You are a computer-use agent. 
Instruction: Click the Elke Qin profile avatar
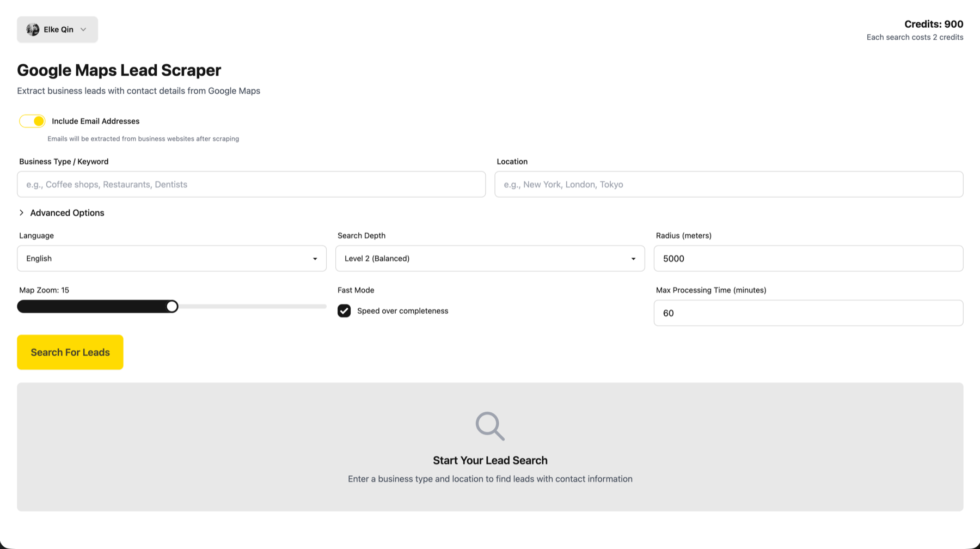click(33, 29)
